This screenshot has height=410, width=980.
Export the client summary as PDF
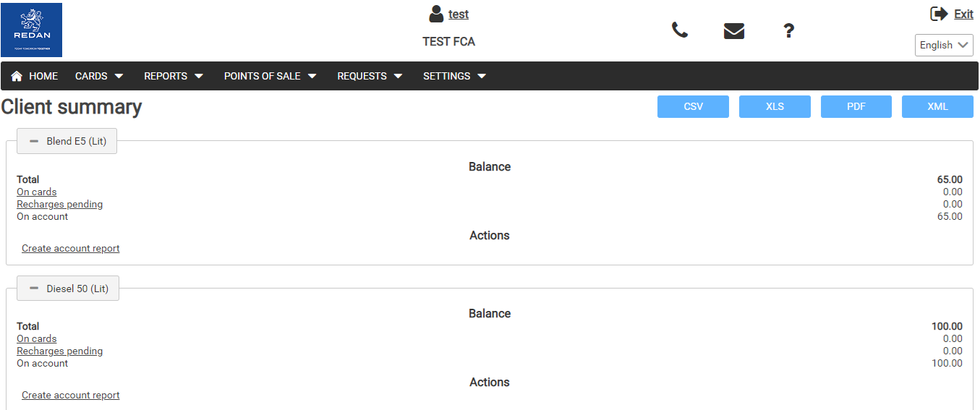[x=856, y=106]
